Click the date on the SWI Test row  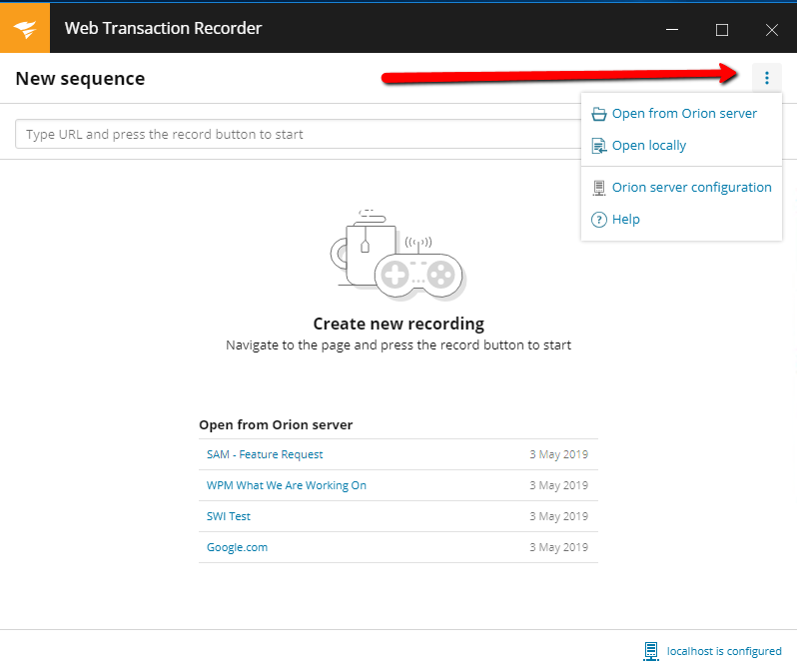click(558, 516)
